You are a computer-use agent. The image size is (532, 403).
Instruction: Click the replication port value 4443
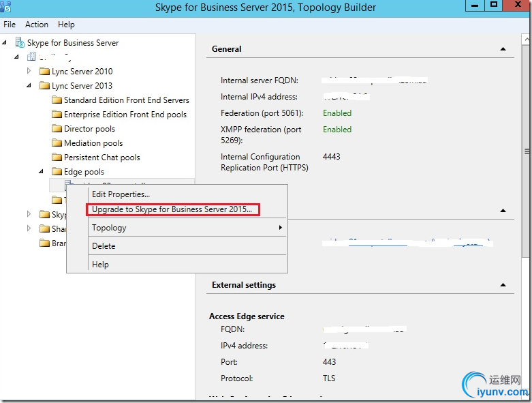[332, 157]
